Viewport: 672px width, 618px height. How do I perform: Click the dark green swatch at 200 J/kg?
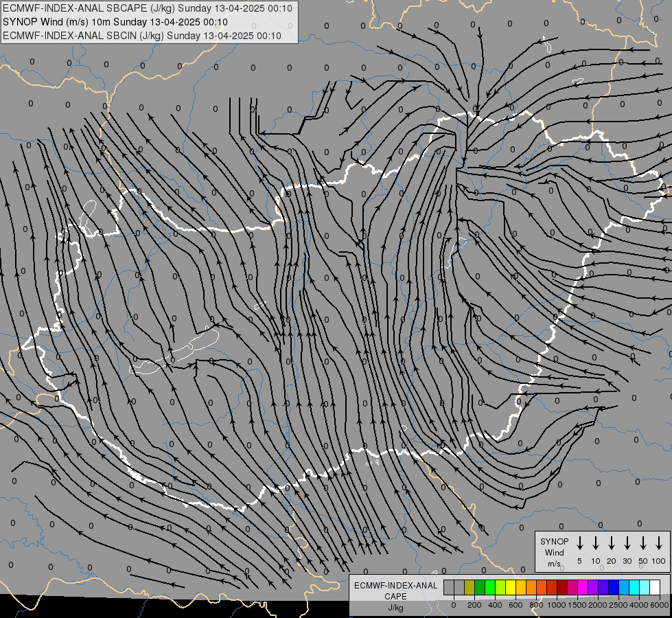(480, 587)
